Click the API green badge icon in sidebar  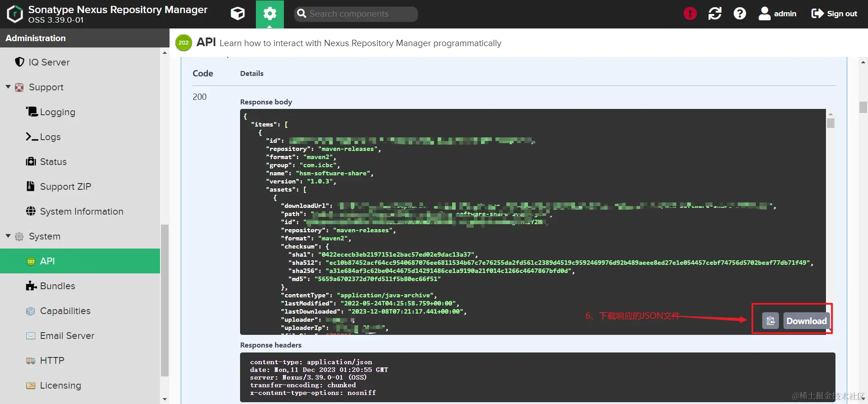click(31, 261)
